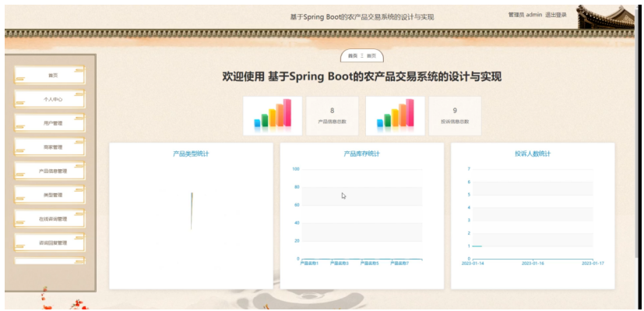This screenshot has width=644, height=311.
Task: Select 商家管理 sidebar menu item
Action: (x=50, y=147)
